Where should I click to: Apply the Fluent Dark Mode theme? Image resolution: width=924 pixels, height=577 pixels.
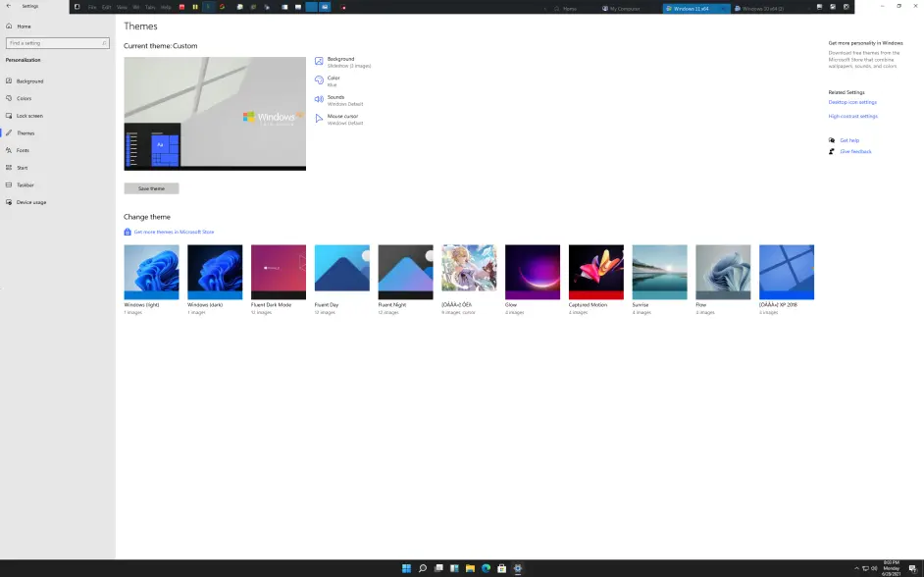click(x=279, y=272)
